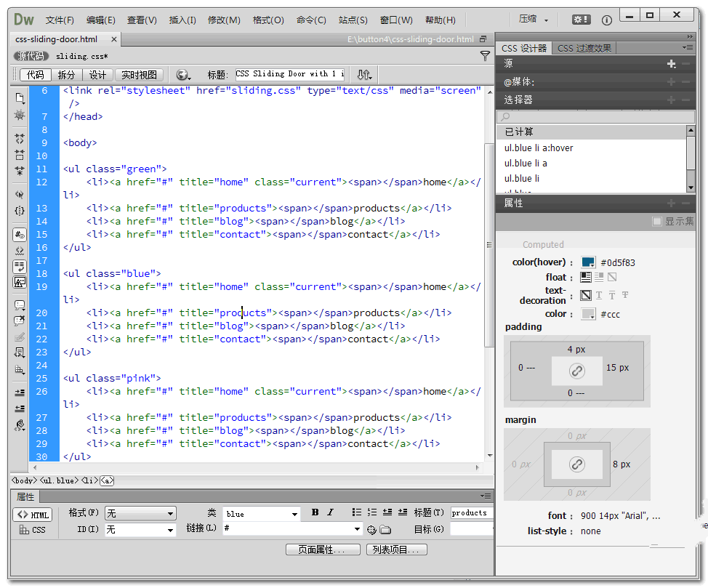Click the remove comment icon
Viewport: 708px width, 588px height.
click(x=20, y=321)
